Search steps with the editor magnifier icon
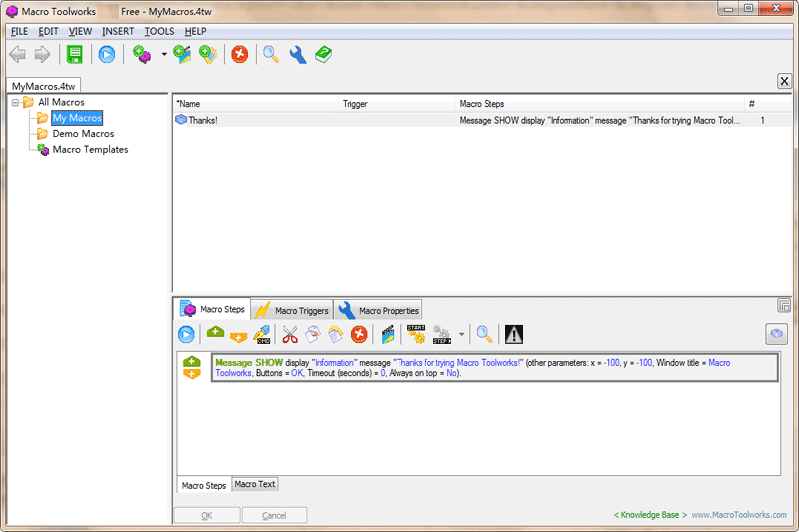Image resolution: width=799 pixels, height=532 pixels. click(x=484, y=334)
